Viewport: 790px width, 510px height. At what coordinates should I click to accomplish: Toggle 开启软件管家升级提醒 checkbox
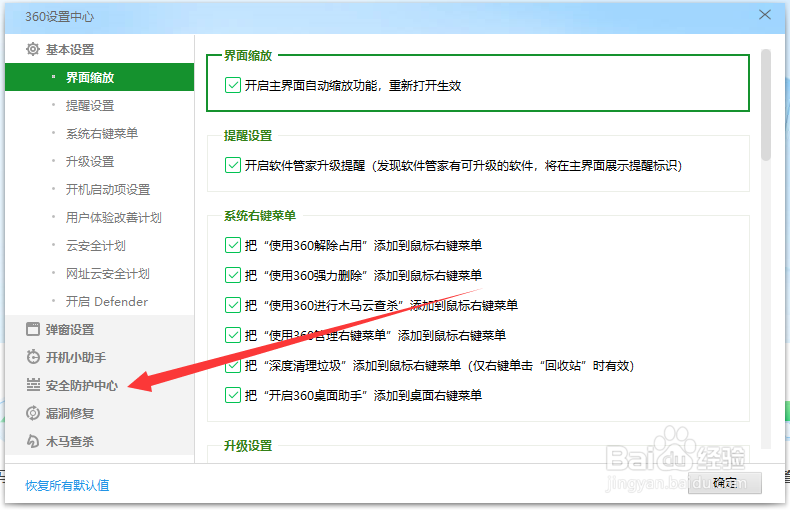point(233,165)
